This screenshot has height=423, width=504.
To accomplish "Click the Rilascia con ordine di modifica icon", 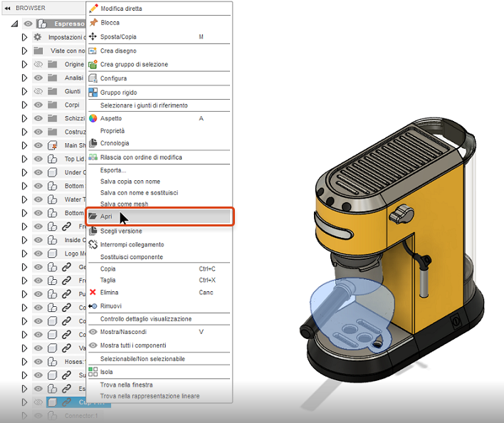I will (x=93, y=157).
